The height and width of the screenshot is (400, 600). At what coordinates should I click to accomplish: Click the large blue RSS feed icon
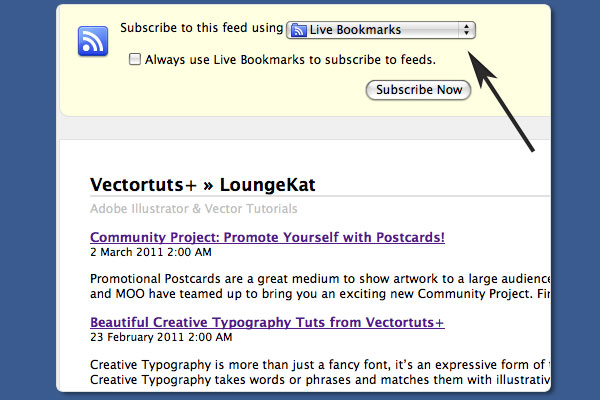93,42
